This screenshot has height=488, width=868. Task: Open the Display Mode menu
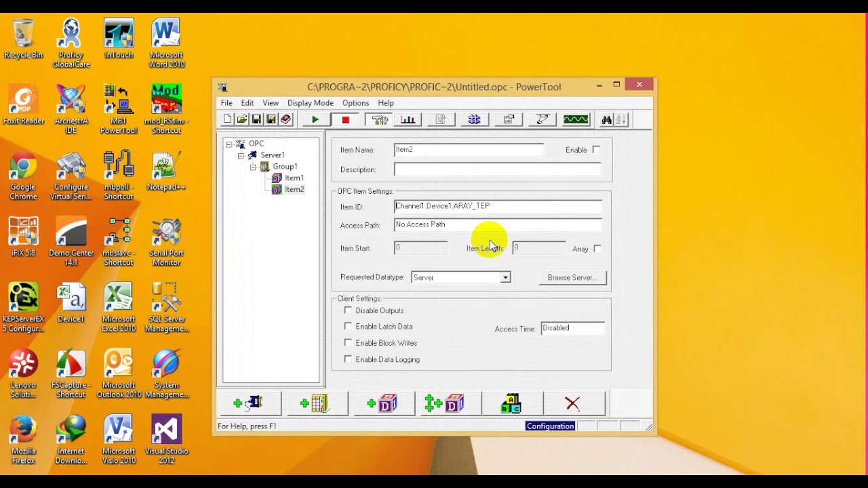point(311,103)
